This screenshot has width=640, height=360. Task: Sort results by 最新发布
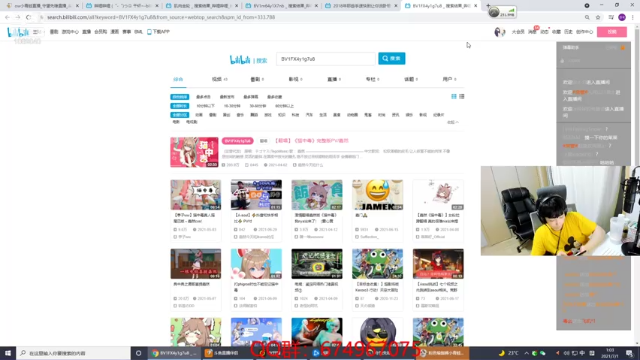click(227, 97)
